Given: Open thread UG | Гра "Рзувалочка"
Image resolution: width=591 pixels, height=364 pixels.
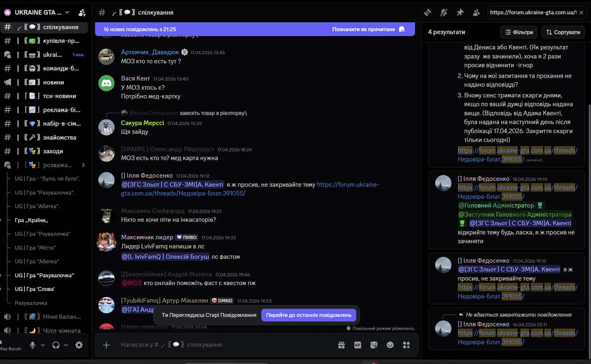Looking at the screenshot, I should coord(43,234).
